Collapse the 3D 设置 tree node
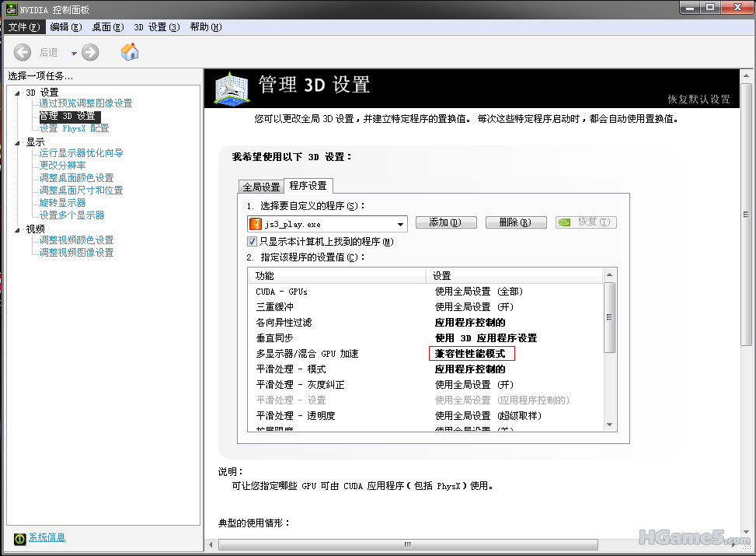 tap(17, 93)
